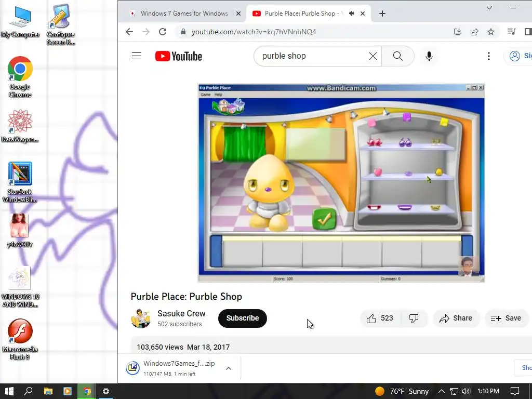Select the DataWagon desktop shortcut

[x=20, y=126]
